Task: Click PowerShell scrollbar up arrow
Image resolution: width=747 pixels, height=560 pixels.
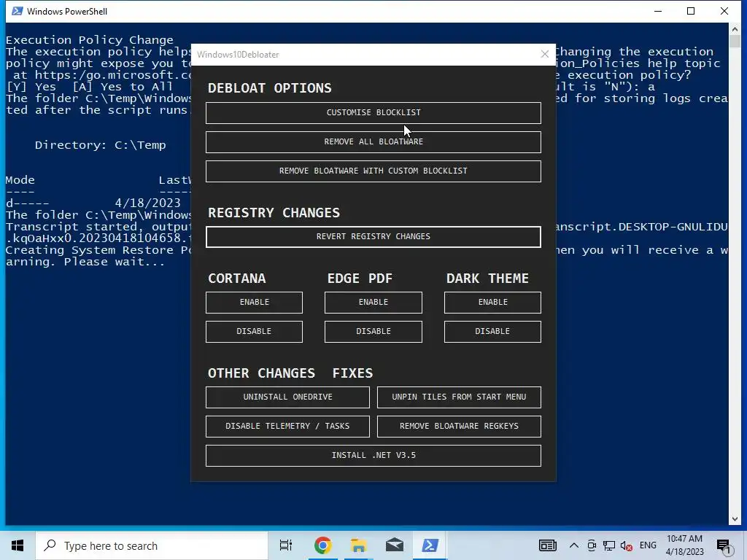Action: [x=734, y=29]
